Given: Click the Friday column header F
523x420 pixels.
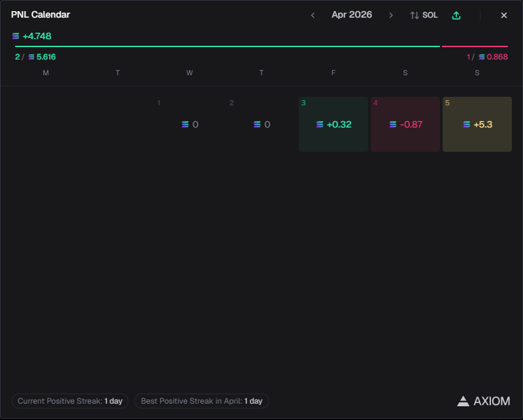Looking at the screenshot, I should pos(333,73).
